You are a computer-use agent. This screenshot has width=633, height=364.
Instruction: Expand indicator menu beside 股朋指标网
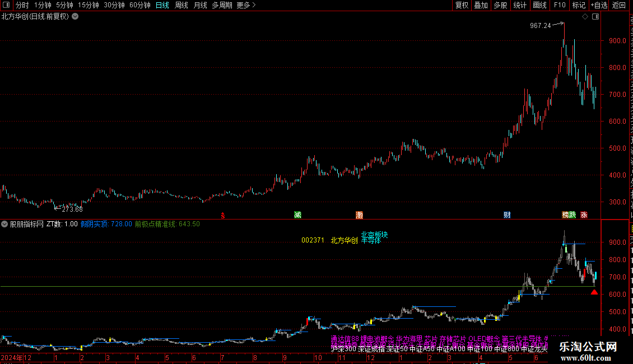[4, 224]
